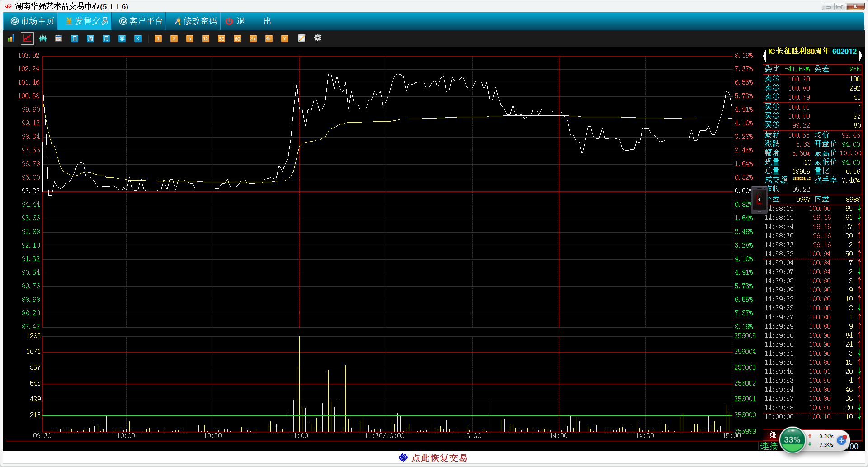Viewport: 868px width, 467px height.
Task: Click the trade record at 14:58:24
Action: click(x=812, y=227)
